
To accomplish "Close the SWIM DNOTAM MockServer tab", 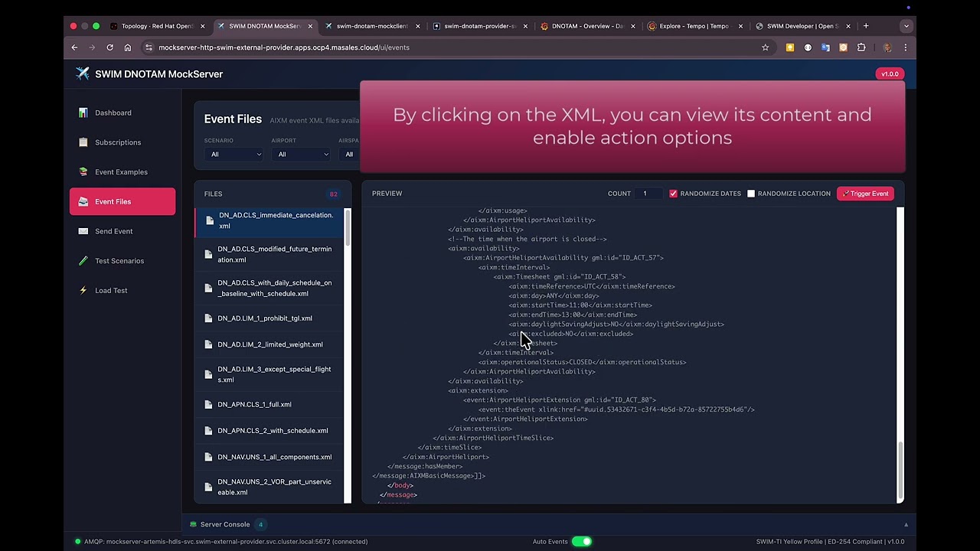I will point(310,26).
